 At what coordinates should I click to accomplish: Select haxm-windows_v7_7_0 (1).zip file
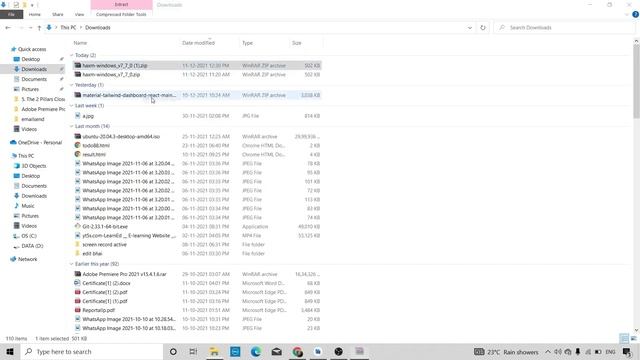click(x=197, y=65)
